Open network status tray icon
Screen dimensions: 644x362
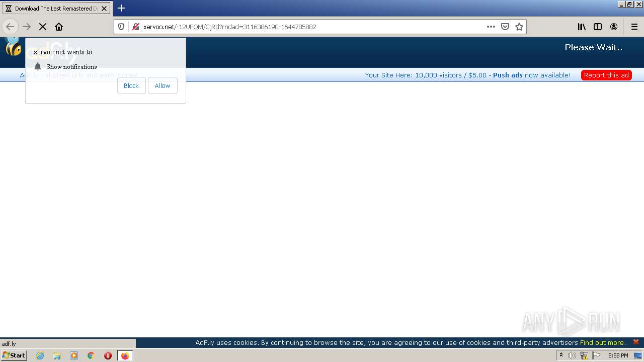tap(584, 355)
